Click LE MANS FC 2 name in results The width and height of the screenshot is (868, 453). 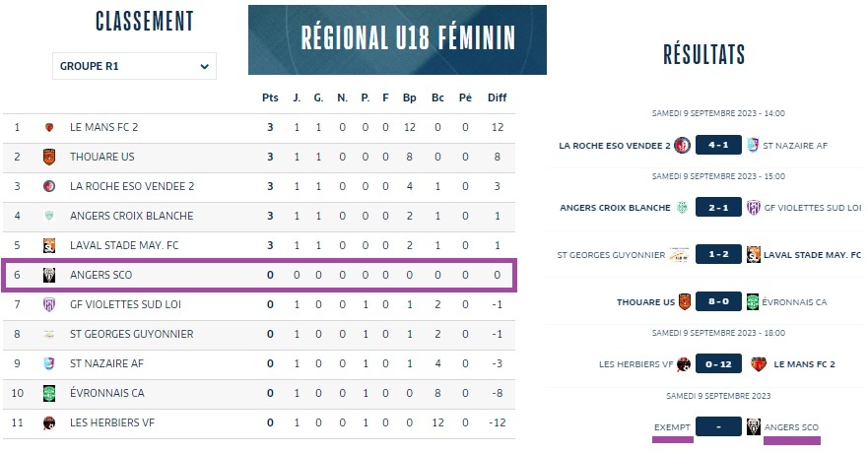pos(804,364)
